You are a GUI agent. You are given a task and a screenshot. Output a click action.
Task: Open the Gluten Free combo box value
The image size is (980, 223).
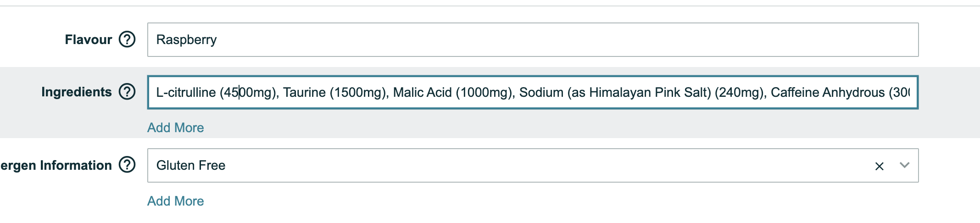coord(191,165)
